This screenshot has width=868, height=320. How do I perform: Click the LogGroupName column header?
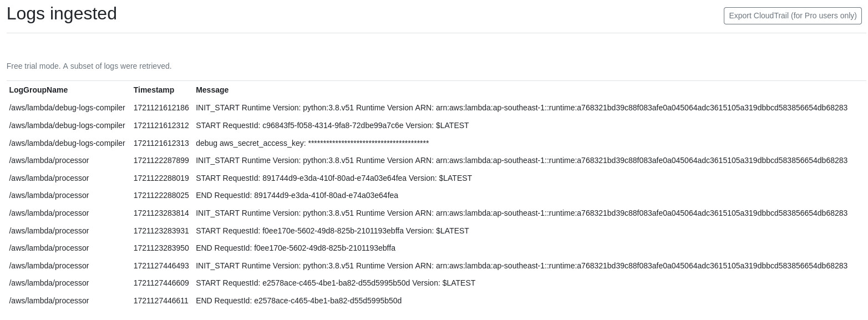point(38,90)
